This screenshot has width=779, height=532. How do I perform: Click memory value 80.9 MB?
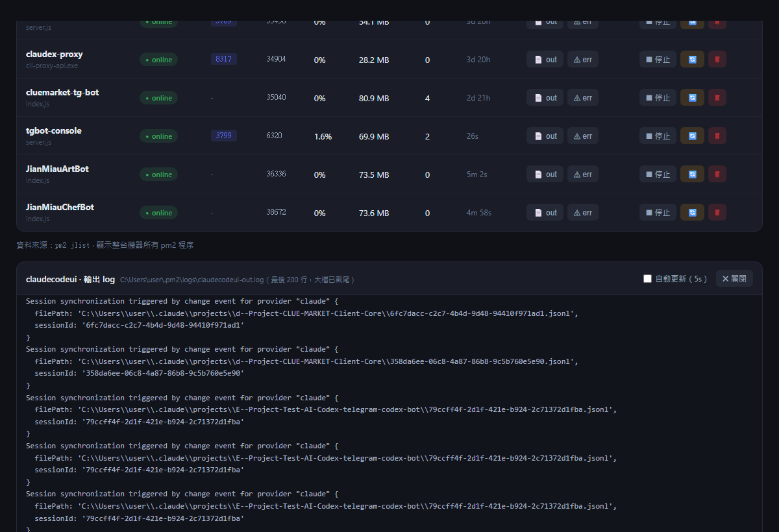[374, 99]
